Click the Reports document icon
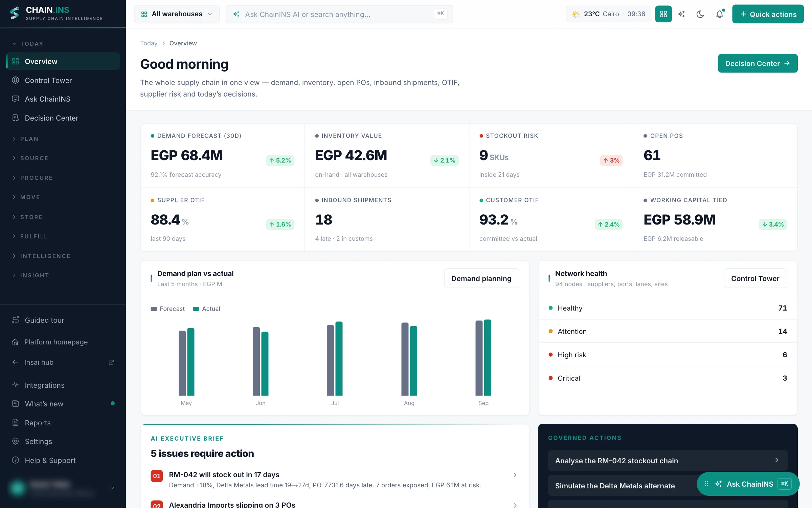Image resolution: width=812 pixels, height=508 pixels. pos(16,423)
